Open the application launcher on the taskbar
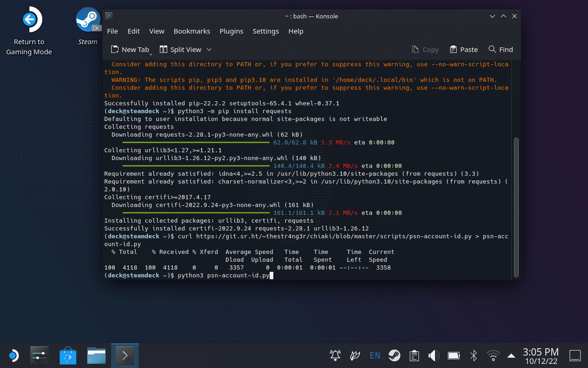Viewport: 588px width, 368px height. pyautogui.click(x=13, y=356)
